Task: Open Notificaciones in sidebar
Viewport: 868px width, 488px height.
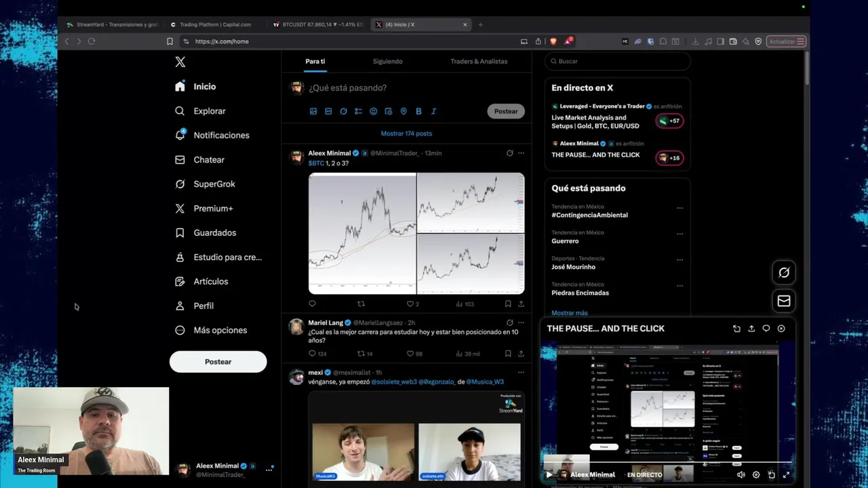Action: point(212,135)
